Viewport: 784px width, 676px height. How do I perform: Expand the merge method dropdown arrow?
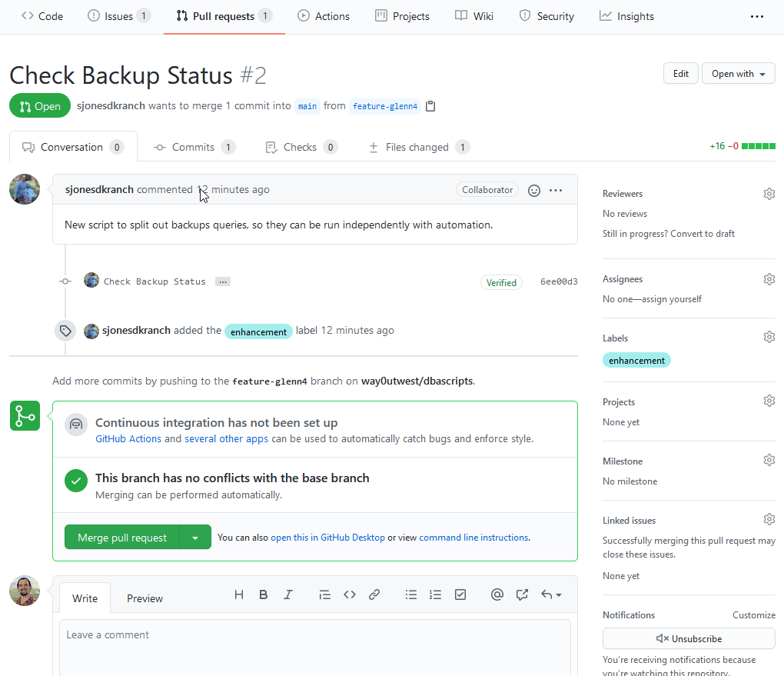pyautogui.click(x=195, y=538)
